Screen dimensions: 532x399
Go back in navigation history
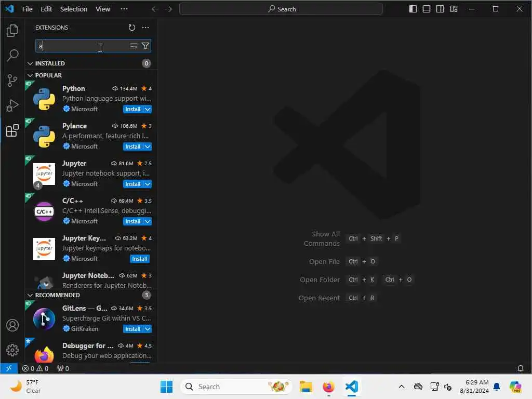[x=155, y=9]
